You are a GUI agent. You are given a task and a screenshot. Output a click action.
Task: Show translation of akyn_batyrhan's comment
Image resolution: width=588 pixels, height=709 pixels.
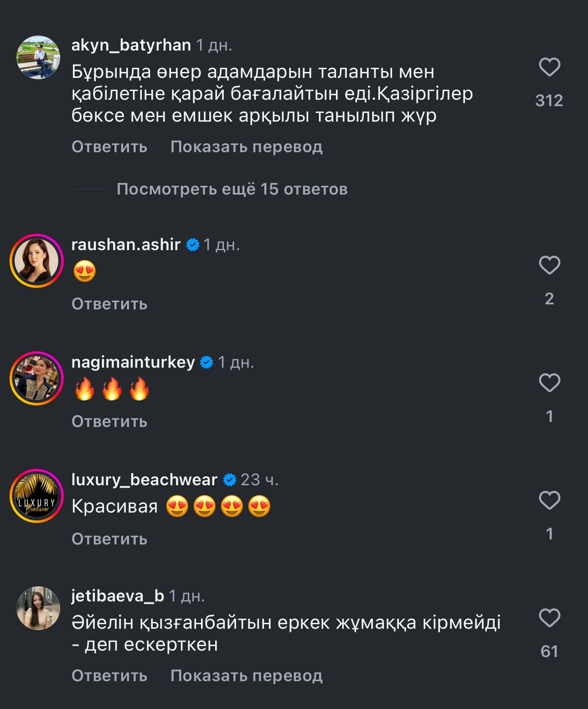click(x=247, y=147)
